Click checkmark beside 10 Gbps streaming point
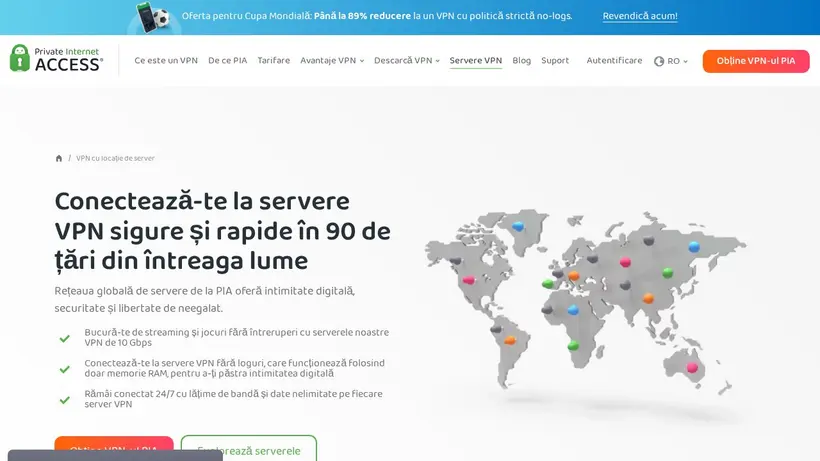This screenshot has width=820, height=461. pyautogui.click(x=64, y=339)
